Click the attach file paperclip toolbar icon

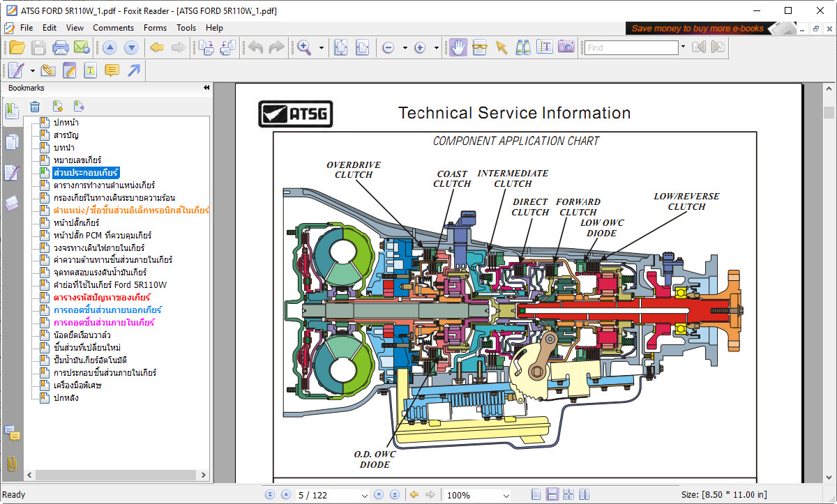[x=47, y=70]
